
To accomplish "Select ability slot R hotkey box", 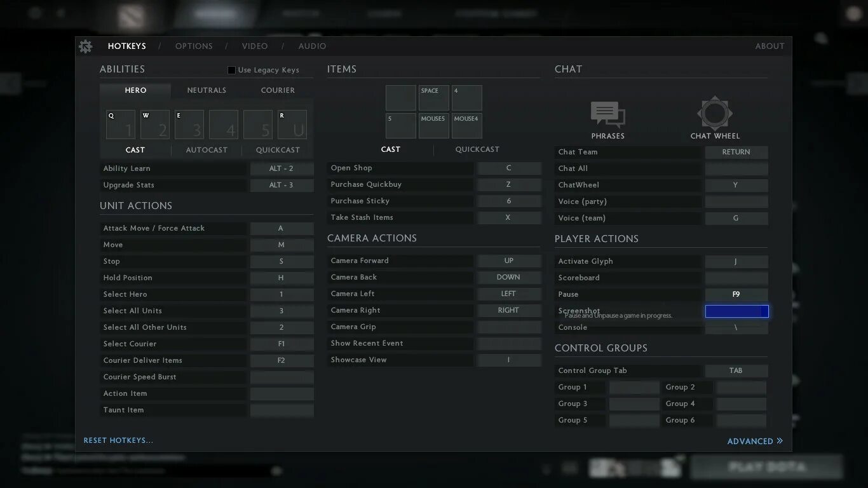I will [292, 125].
